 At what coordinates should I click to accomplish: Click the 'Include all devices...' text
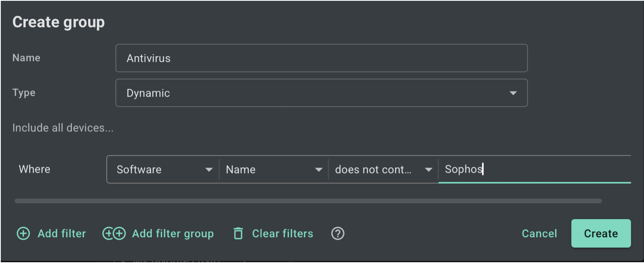pyautogui.click(x=63, y=128)
